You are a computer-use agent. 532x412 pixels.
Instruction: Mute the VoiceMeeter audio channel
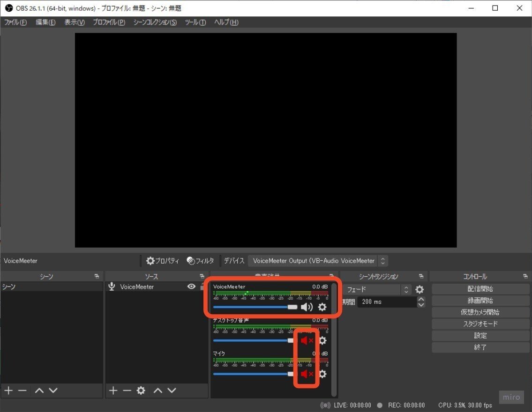tap(307, 307)
